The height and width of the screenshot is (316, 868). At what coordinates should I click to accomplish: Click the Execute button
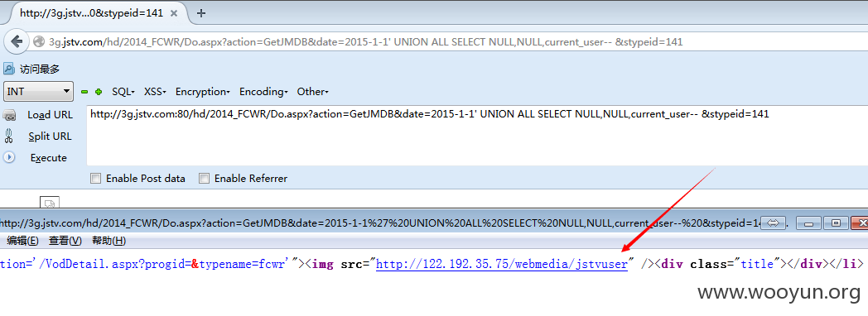(49, 158)
